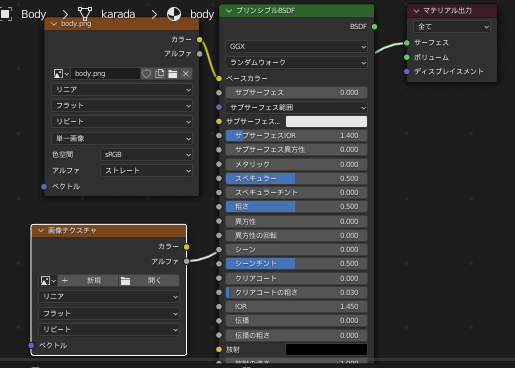Click the サブサーフェス範囲 vector socket

[x=219, y=107]
